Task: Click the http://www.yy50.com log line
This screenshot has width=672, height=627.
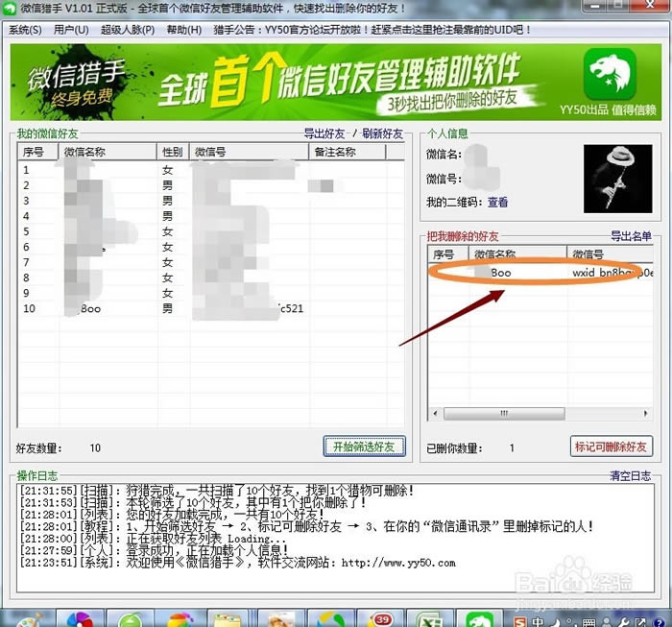Action: pyautogui.click(x=237, y=563)
